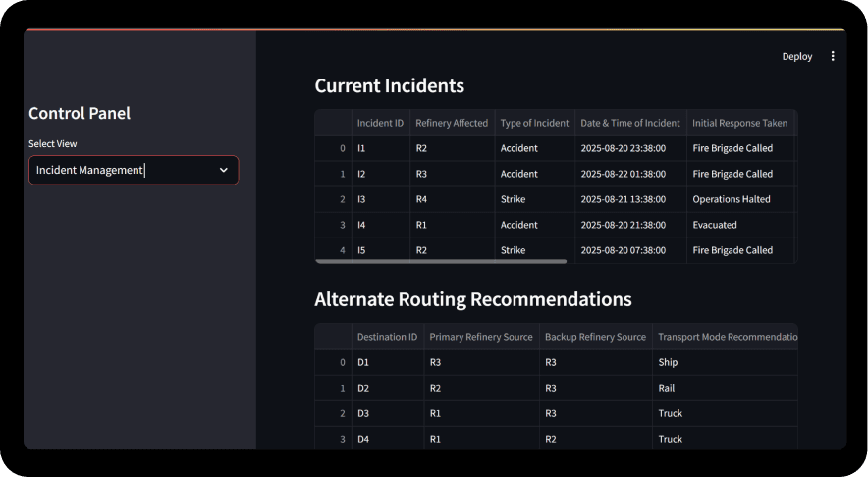
Task: Select Transport Mode Recommendation column header
Action: [725, 337]
